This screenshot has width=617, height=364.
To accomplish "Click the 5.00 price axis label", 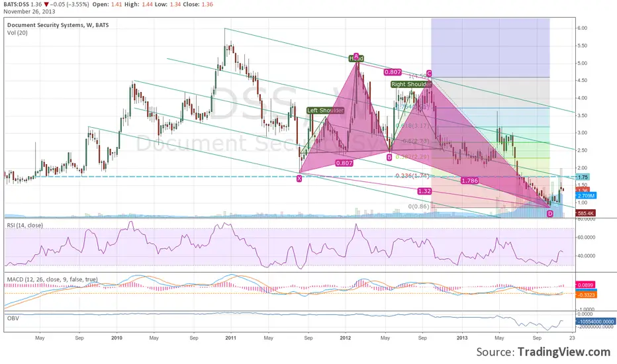I will 582,64.
